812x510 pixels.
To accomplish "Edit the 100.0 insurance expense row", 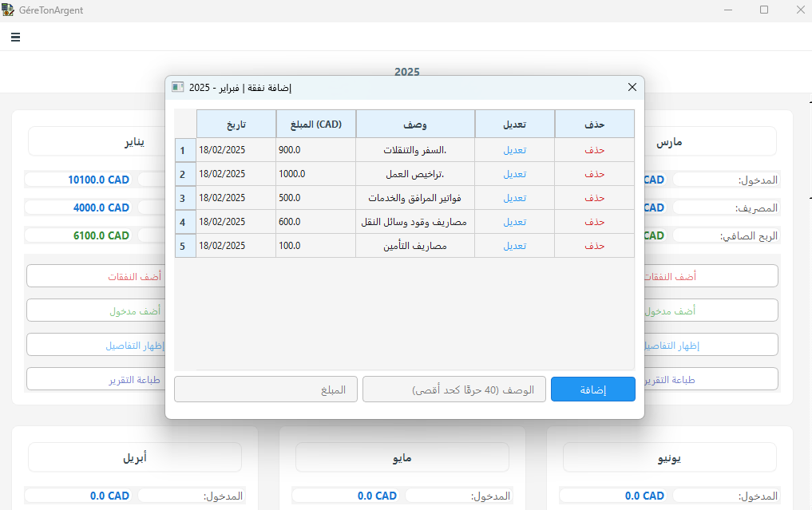I will 514,246.
